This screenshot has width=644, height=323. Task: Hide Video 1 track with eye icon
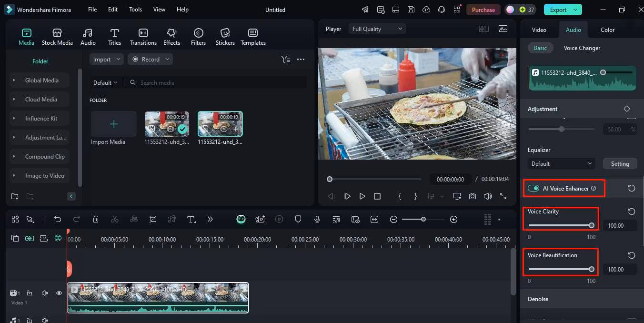[x=59, y=293]
